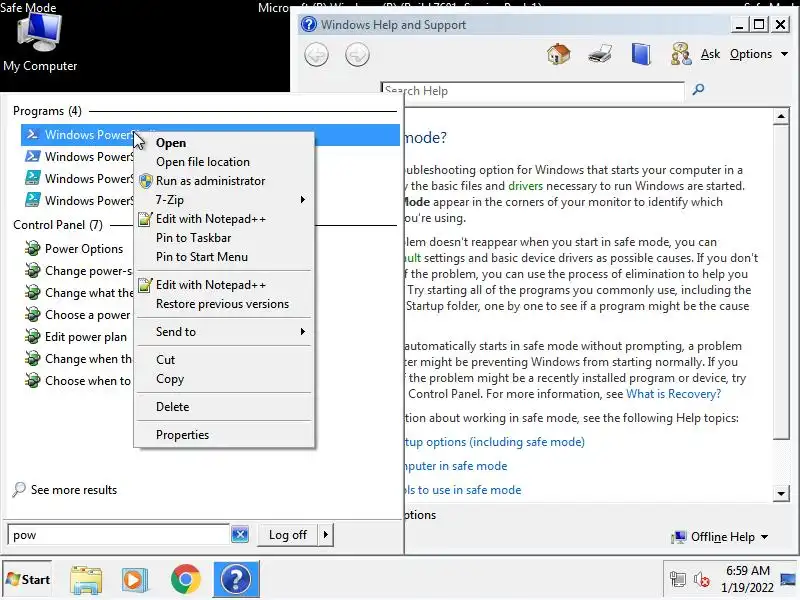Open the Start menu button
800x600 pixels.
pyautogui.click(x=27, y=579)
